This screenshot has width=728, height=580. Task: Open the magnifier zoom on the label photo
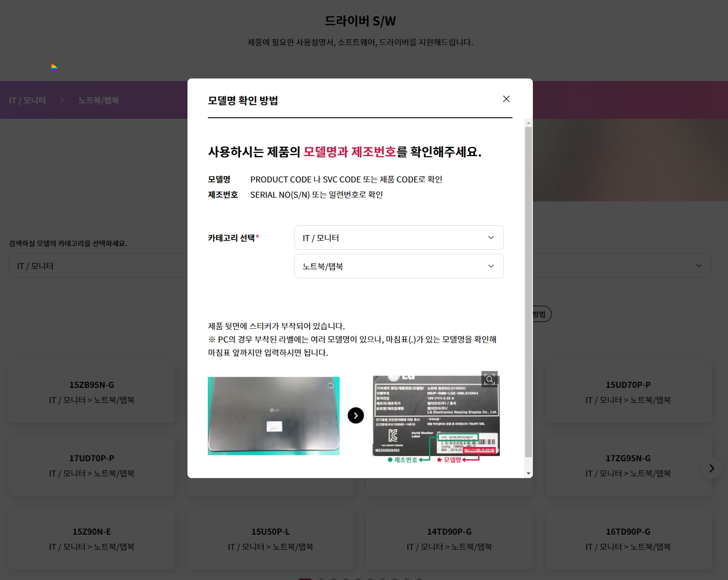coord(489,379)
